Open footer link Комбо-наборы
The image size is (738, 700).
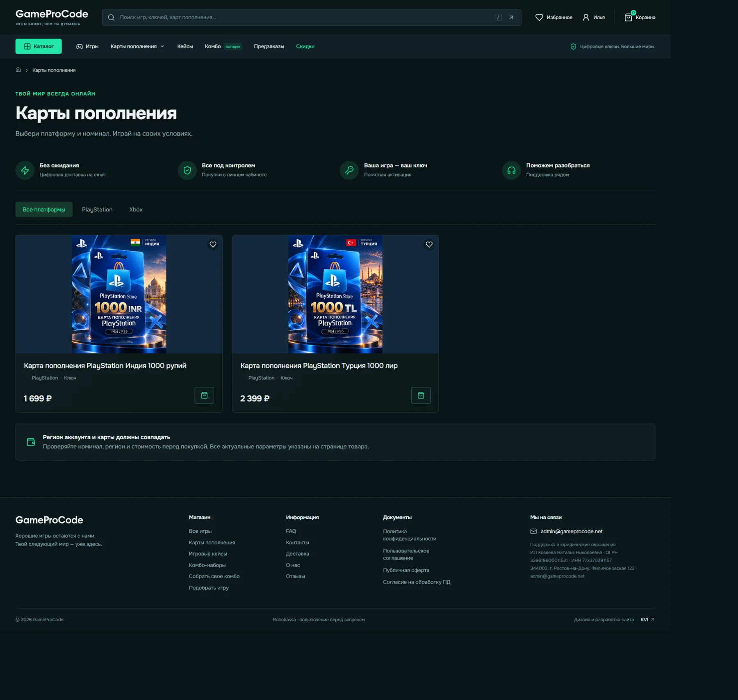[207, 565]
